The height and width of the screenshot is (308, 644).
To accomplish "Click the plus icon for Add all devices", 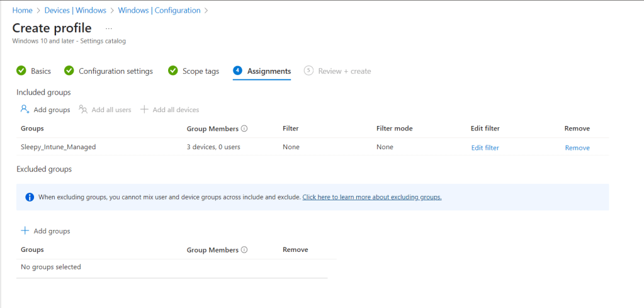I will 144,110.
